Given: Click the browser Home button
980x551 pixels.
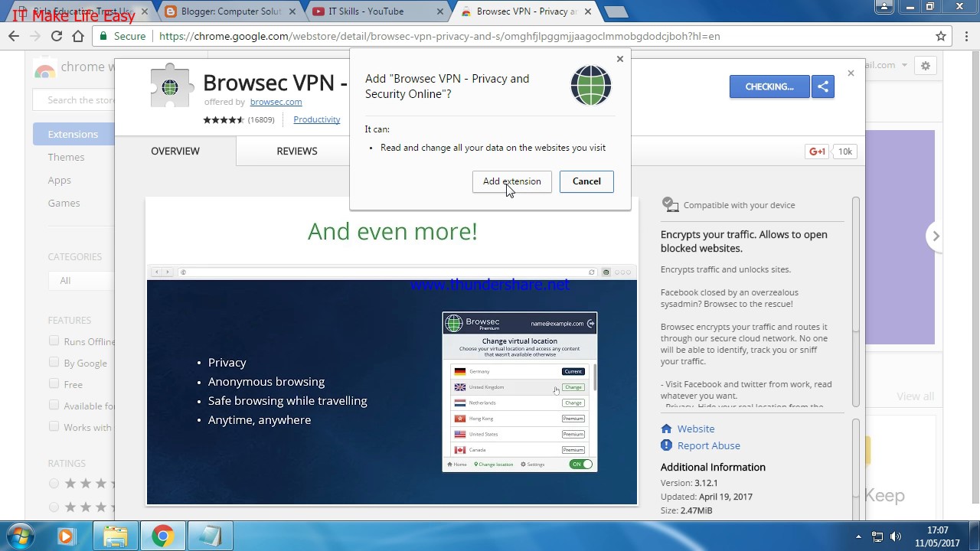Looking at the screenshot, I should [x=78, y=36].
